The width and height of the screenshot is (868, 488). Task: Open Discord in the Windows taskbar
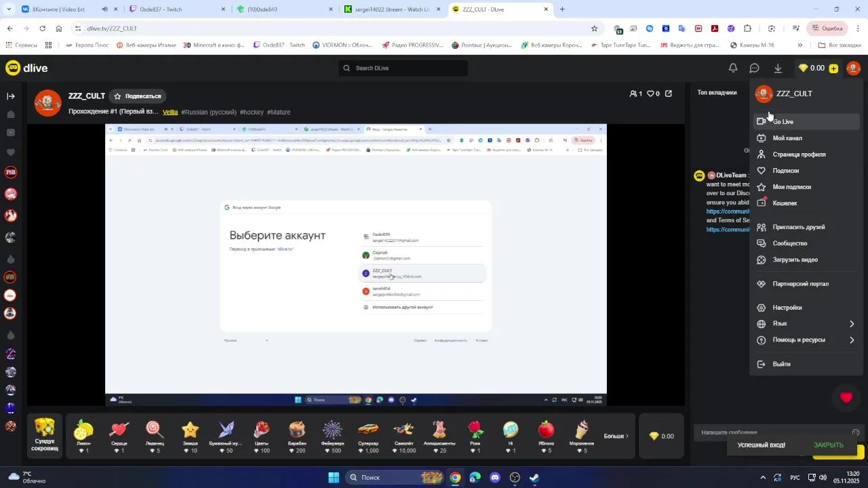(495, 477)
